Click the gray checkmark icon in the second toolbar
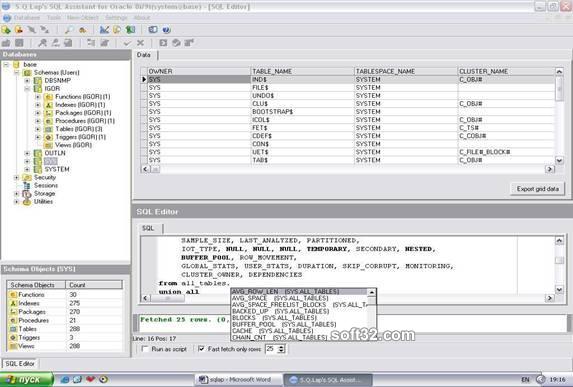 pos(127,43)
